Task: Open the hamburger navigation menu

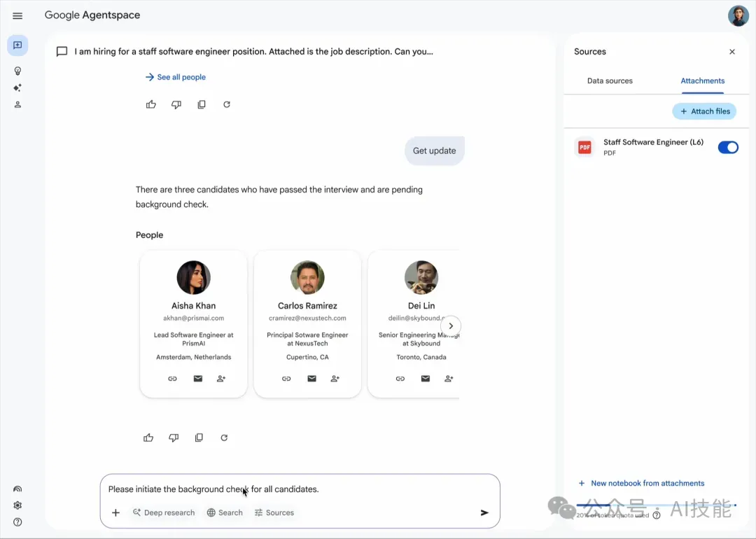Action: coord(17,16)
